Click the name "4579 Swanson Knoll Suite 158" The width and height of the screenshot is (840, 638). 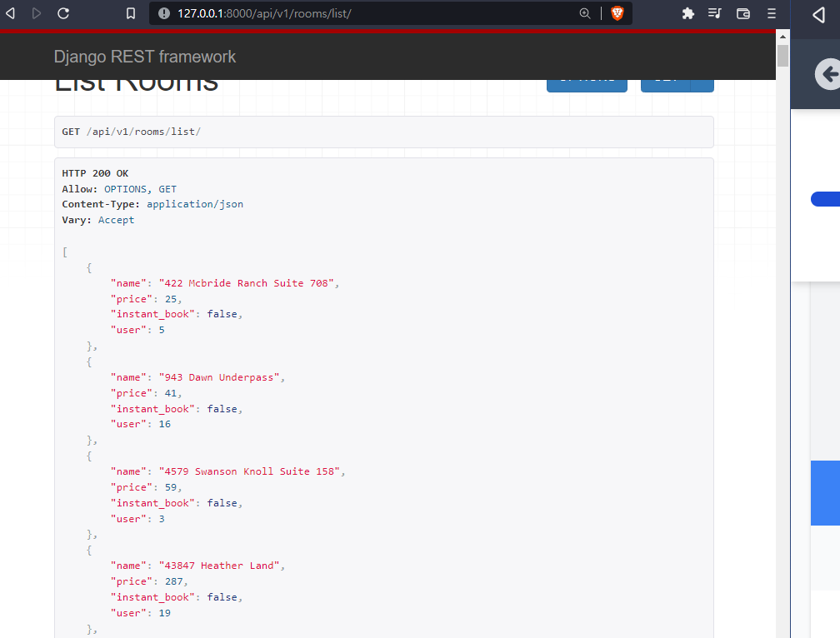(249, 471)
